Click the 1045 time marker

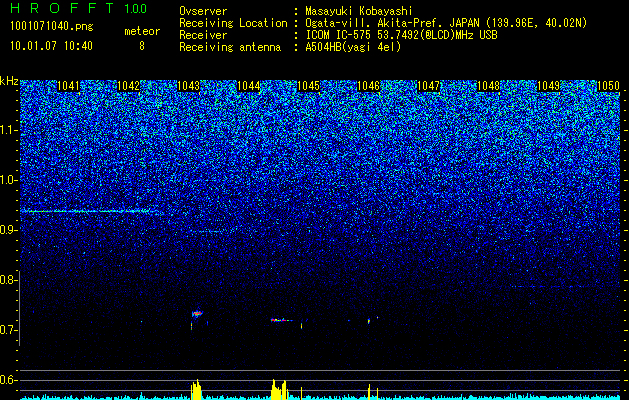[308, 86]
